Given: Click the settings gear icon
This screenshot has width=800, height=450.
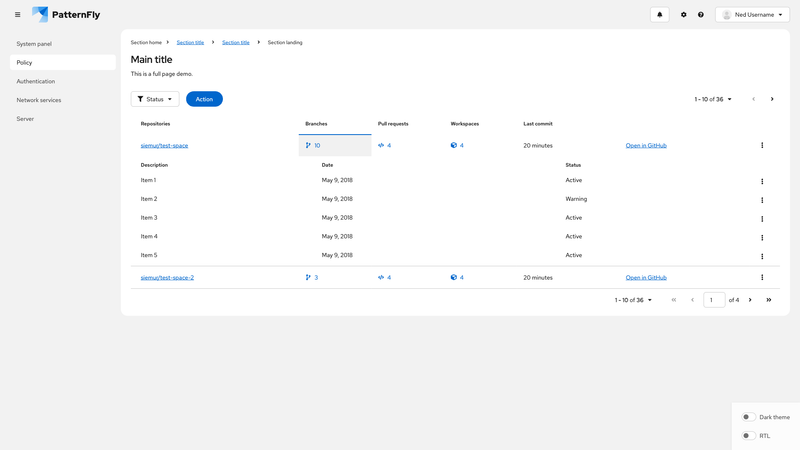Looking at the screenshot, I should tap(684, 15).
